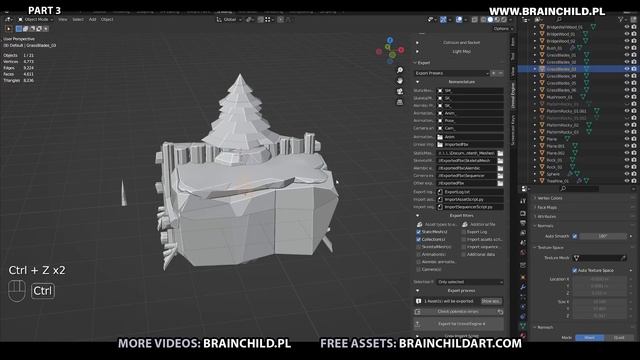The image size is (640, 360).
Task: Open the Add menu
Action: [x=93, y=19]
